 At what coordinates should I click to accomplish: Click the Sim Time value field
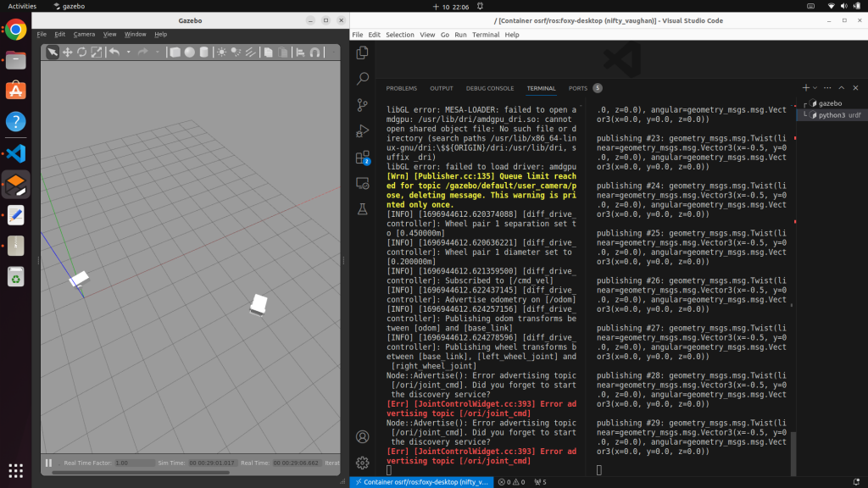(212, 463)
